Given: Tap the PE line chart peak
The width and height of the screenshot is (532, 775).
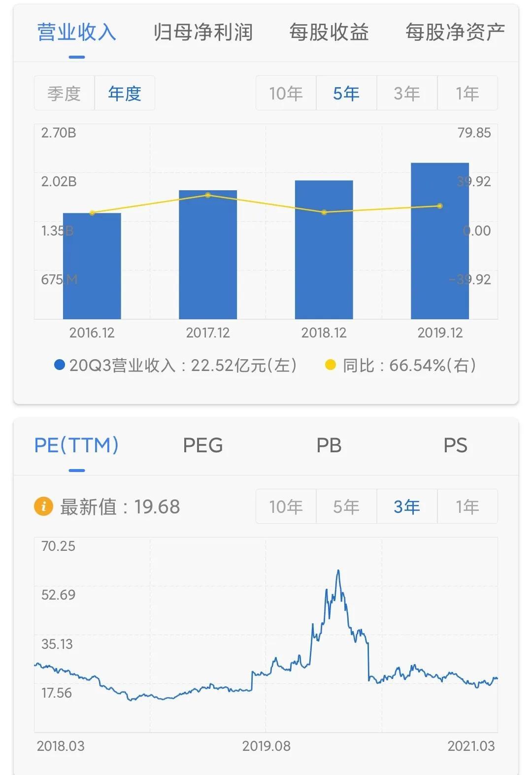Looking at the screenshot, I should click(338, 572).
